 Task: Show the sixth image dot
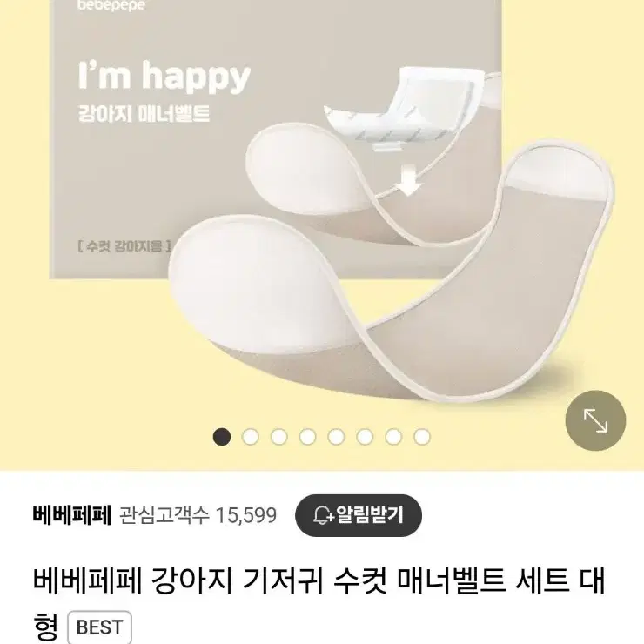[x=365, y=437]
